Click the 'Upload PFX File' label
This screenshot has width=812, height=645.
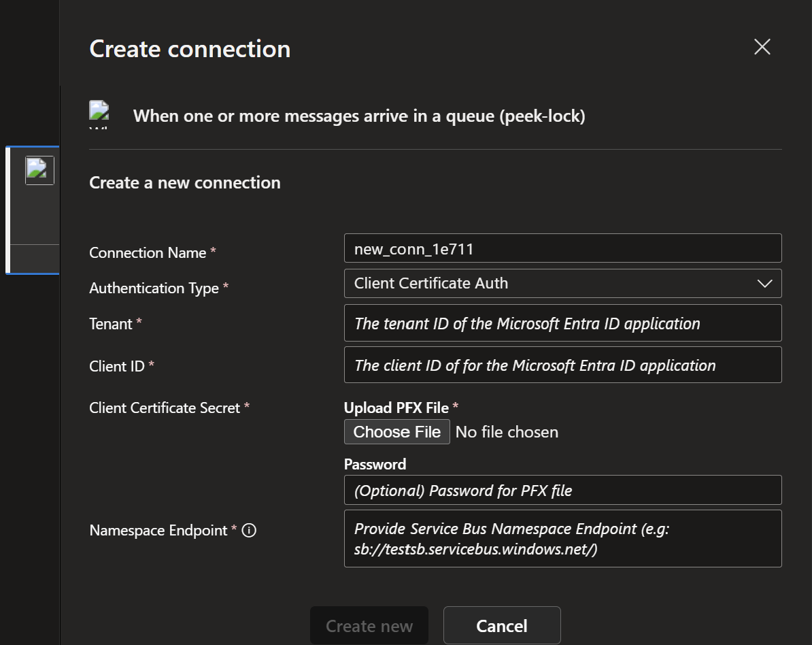click(396, 408)
